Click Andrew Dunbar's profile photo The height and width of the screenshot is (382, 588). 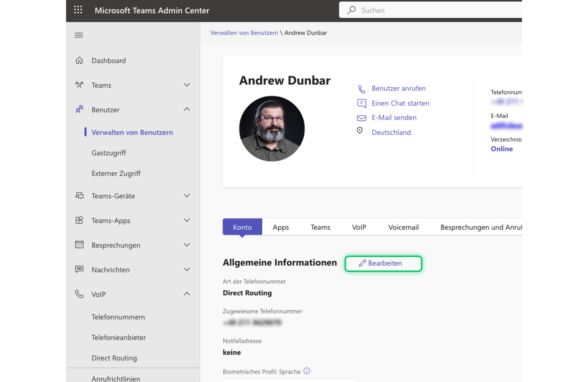coord(272,129)
